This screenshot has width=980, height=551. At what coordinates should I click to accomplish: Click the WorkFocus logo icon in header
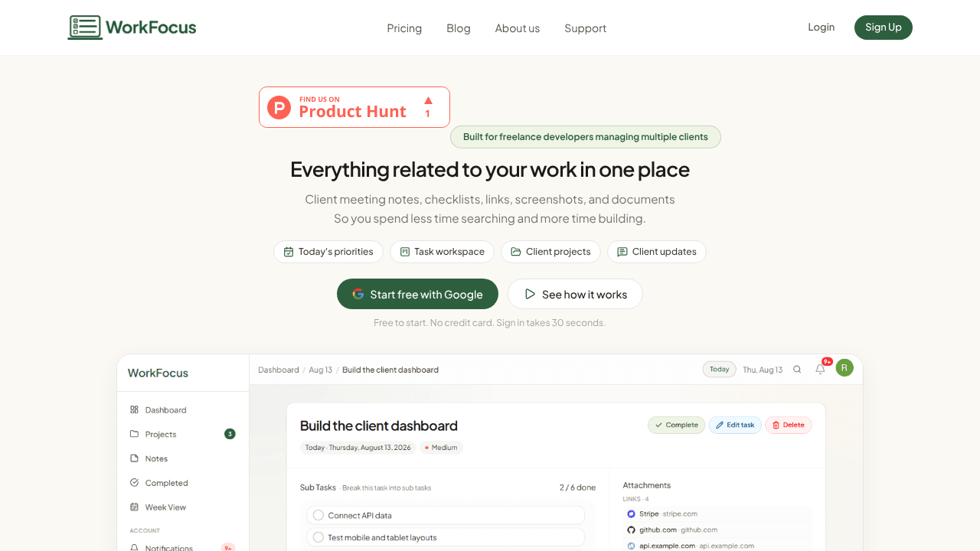tap(85, 28)
